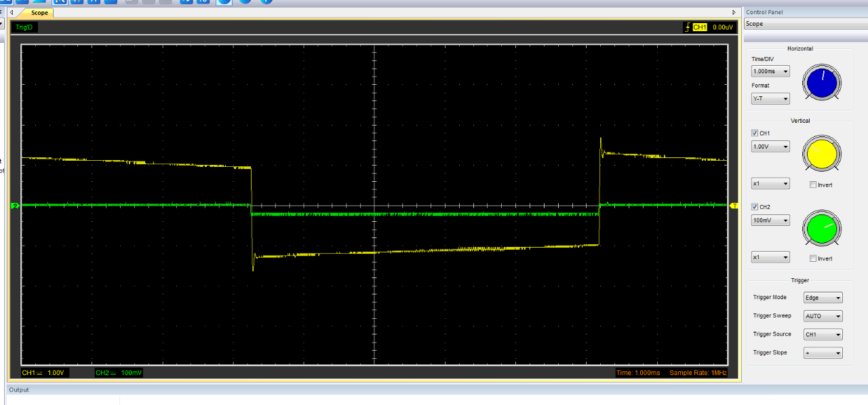Viewport: 868px width, 405px height.
Task: Click the CH1 1.00V status label
Action: coord(44,373)
